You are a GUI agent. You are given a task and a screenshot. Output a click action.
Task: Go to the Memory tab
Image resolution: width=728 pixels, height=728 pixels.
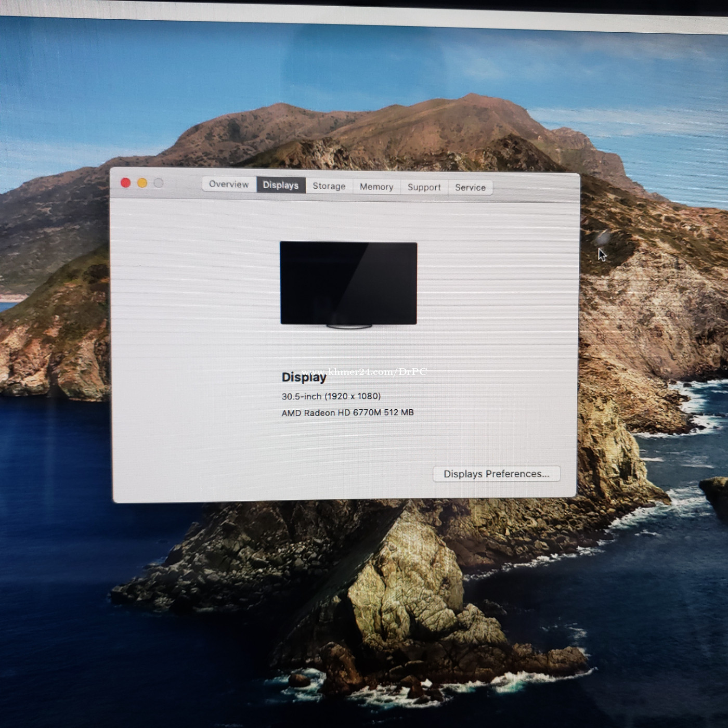tap(376, 187)
